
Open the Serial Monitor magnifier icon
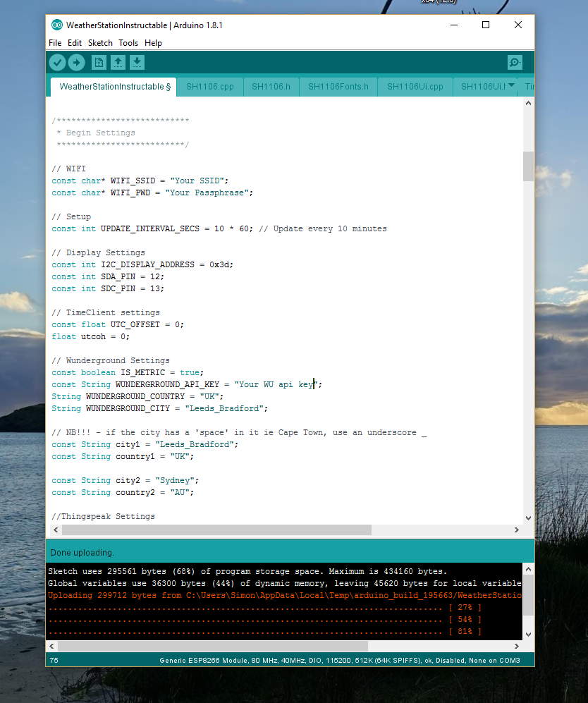(x=515, y=62)
